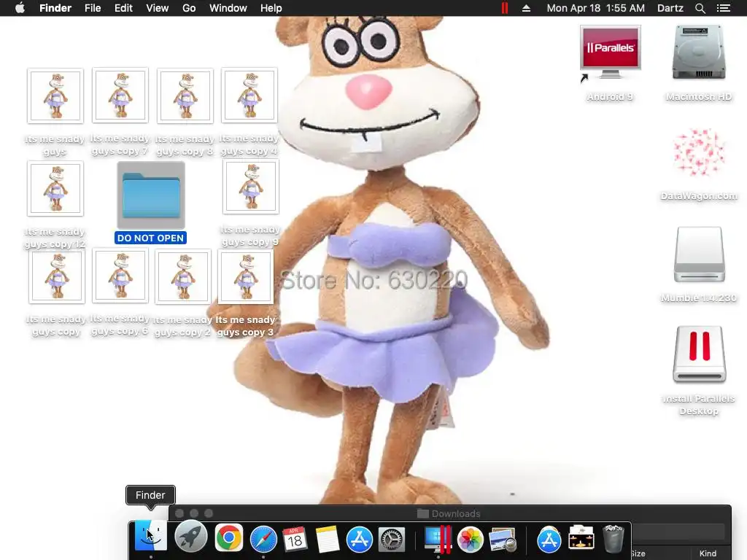
Task: Open the Applications folder stack in Dock
Action: tap(549, 539)
